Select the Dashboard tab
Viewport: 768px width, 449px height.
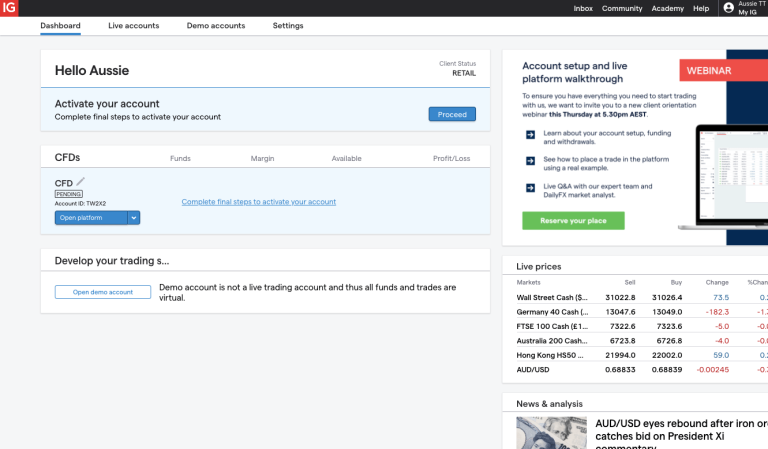point(60,26)
